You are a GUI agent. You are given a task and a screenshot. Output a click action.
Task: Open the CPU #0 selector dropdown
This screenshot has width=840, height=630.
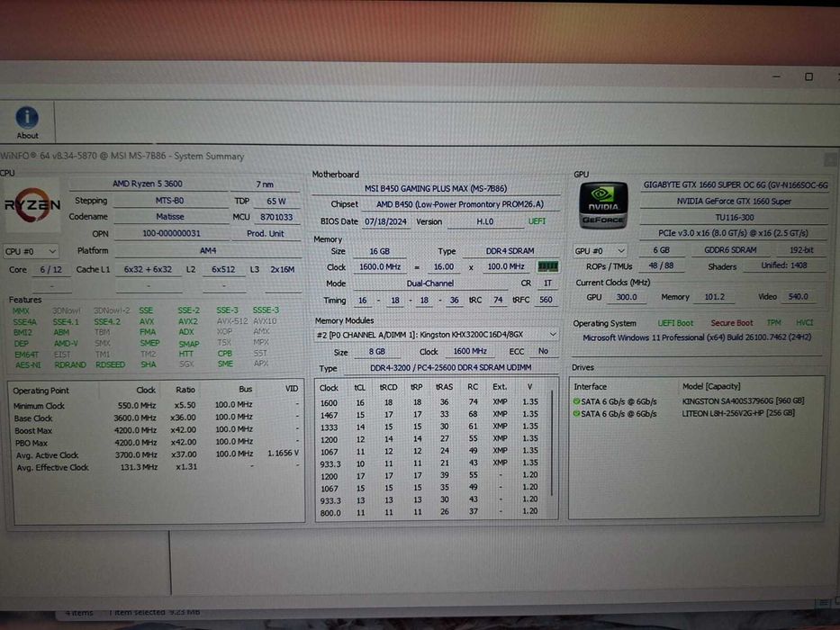coord(30,251)
